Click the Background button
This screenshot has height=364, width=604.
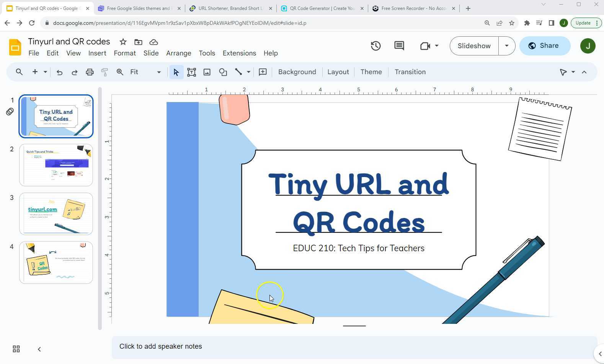point(297,72)
